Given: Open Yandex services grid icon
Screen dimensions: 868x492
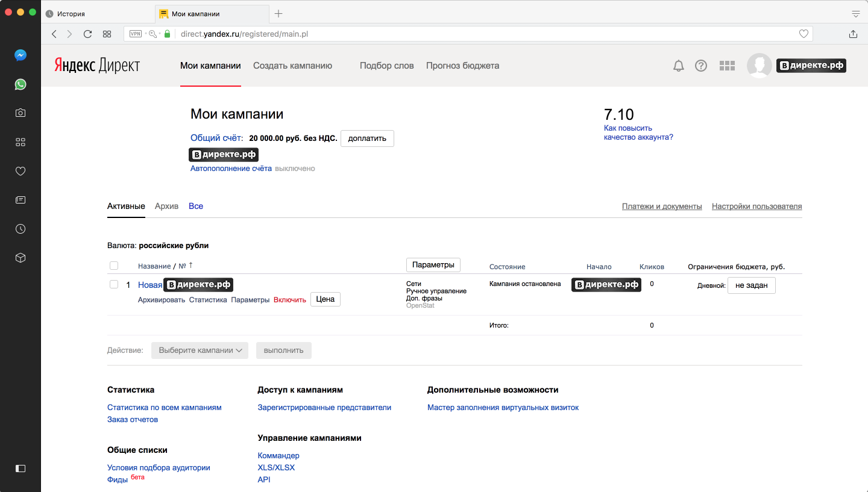Looking at the screenshot, I should 728,66.
